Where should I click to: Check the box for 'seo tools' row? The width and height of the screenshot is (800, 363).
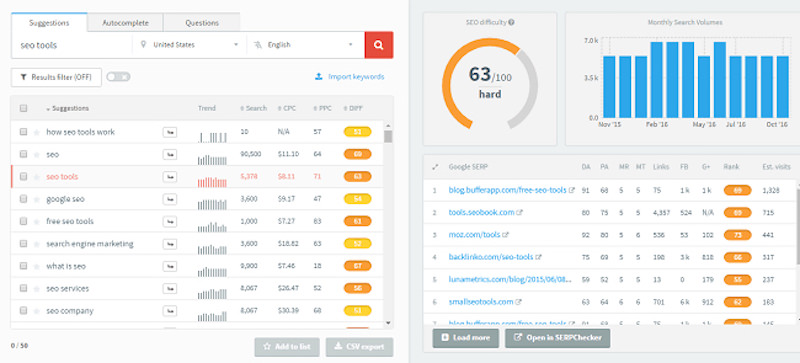pos(23,177)
